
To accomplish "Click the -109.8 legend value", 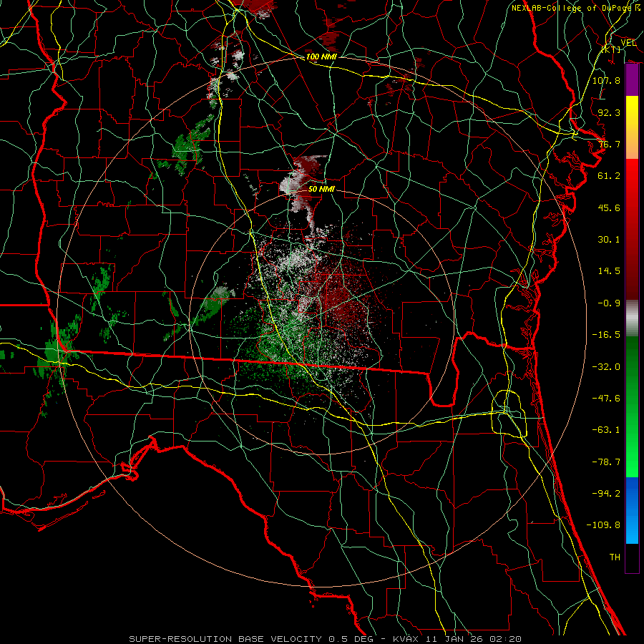I will (603, 525).
